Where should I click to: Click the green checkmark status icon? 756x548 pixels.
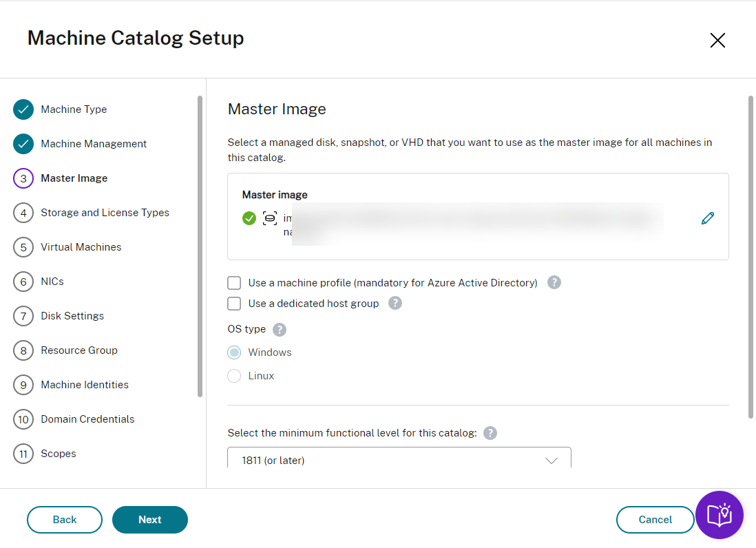pos(249,218)
